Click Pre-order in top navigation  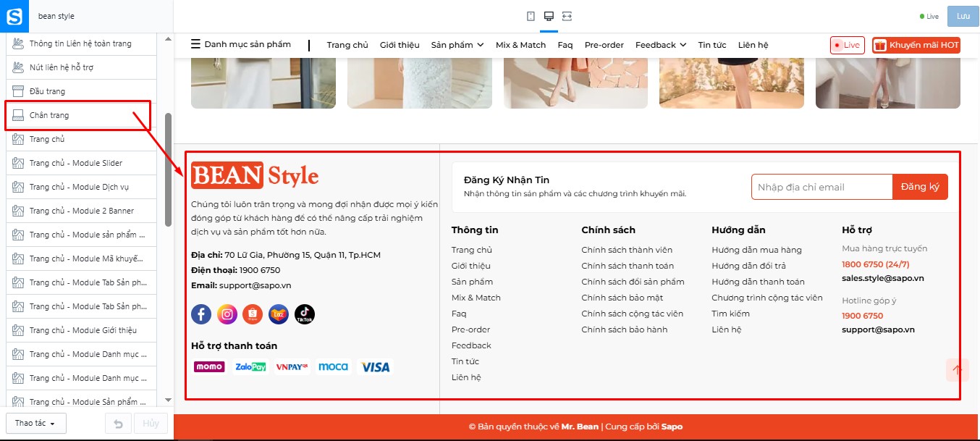click(604, 45)
